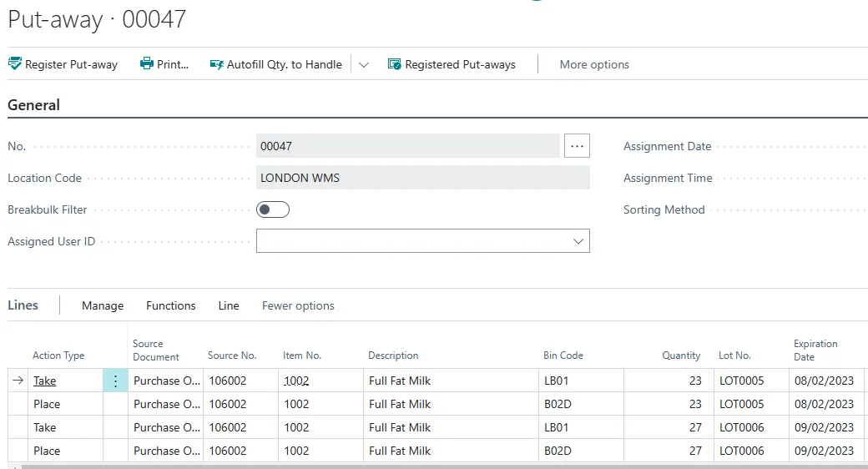
Task: Toggle the Breakbulk Filter switch
Action: (x=273, y=209)
